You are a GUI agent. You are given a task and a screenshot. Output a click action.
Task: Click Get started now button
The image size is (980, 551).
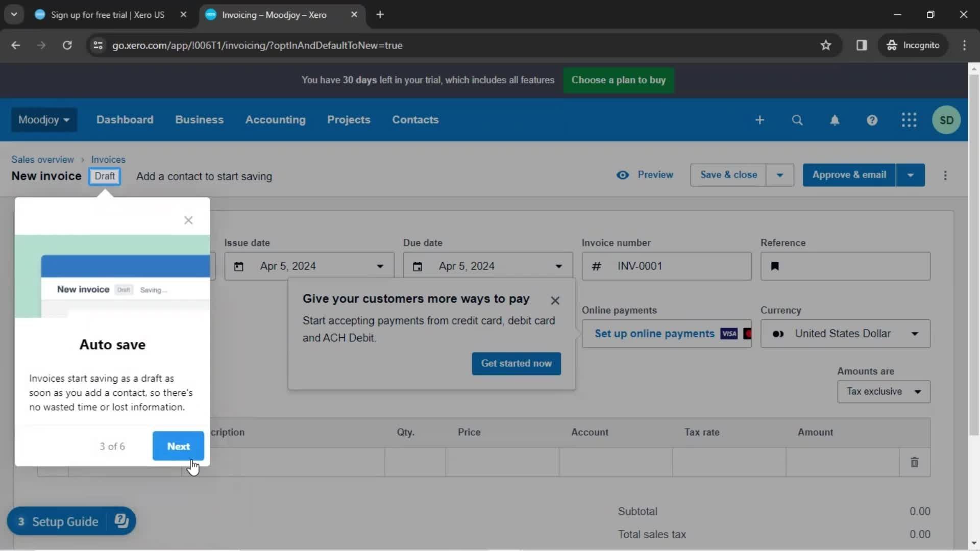516,363
